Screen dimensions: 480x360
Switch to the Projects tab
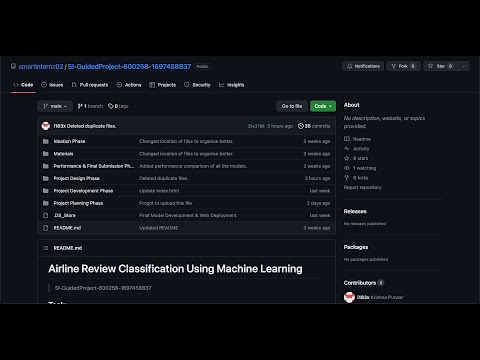162,85
